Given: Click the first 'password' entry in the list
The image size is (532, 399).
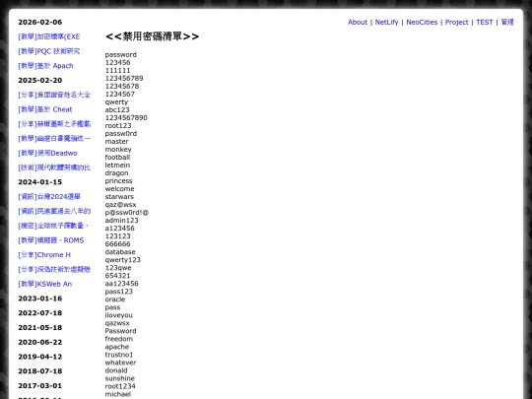Looking at the screenshot, I should coord(121,54).
